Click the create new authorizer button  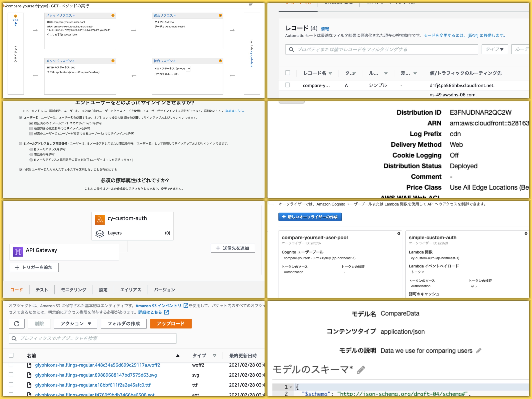click(310, 217)
